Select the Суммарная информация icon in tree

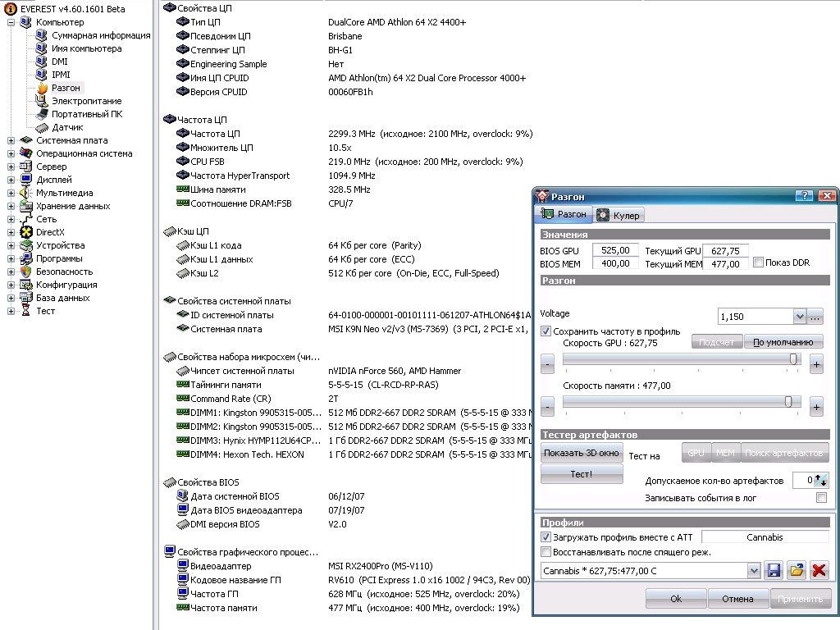click(41, 34)
